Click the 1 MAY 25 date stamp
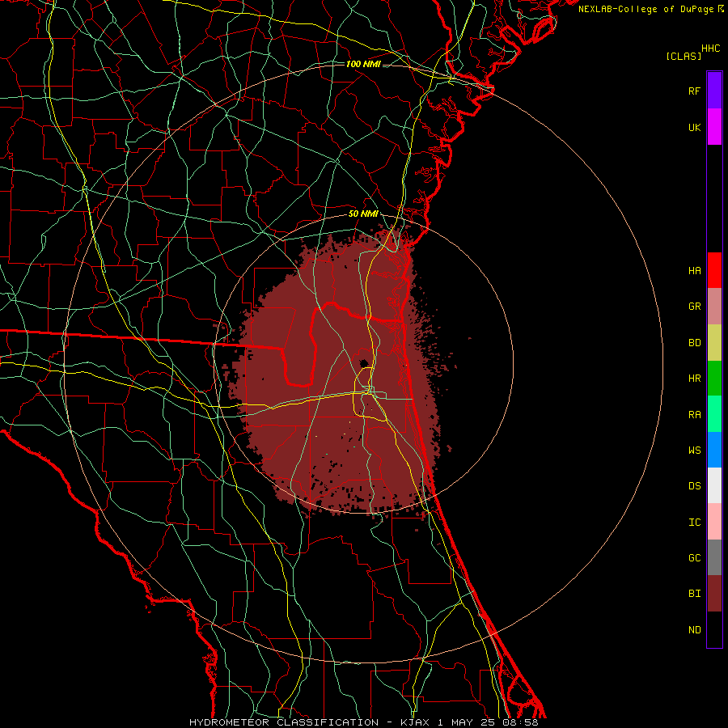Screen dimensions: 728x728 [x=467, y=722]
